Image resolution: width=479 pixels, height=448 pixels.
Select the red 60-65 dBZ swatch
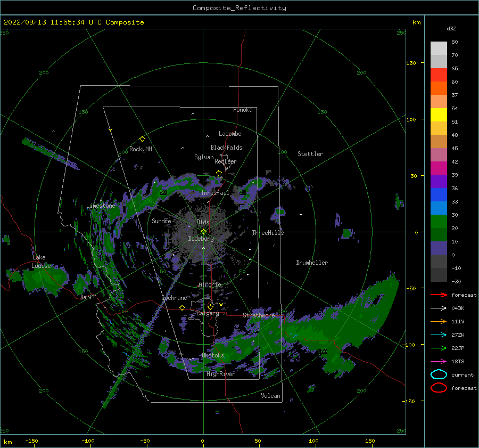pos(439,75)
